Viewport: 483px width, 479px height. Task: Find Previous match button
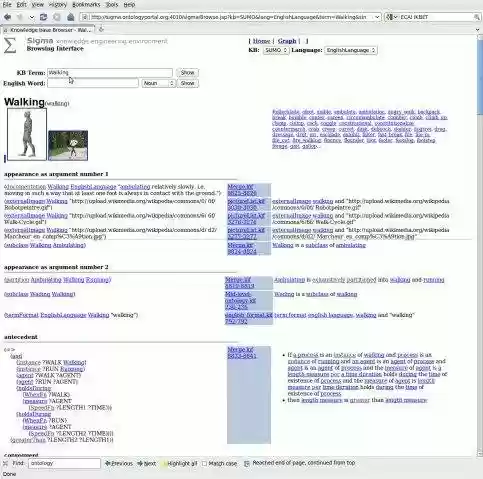pos(119,463)
